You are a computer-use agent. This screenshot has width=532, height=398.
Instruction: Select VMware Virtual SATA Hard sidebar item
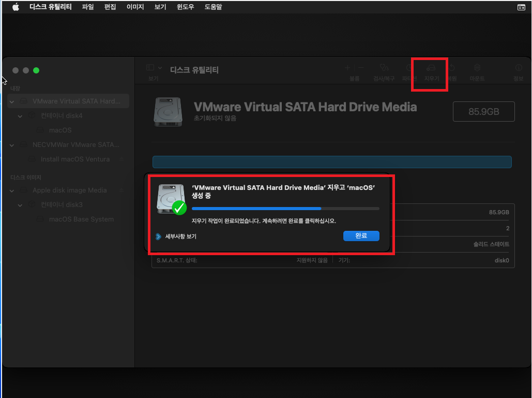pos(68,101)
